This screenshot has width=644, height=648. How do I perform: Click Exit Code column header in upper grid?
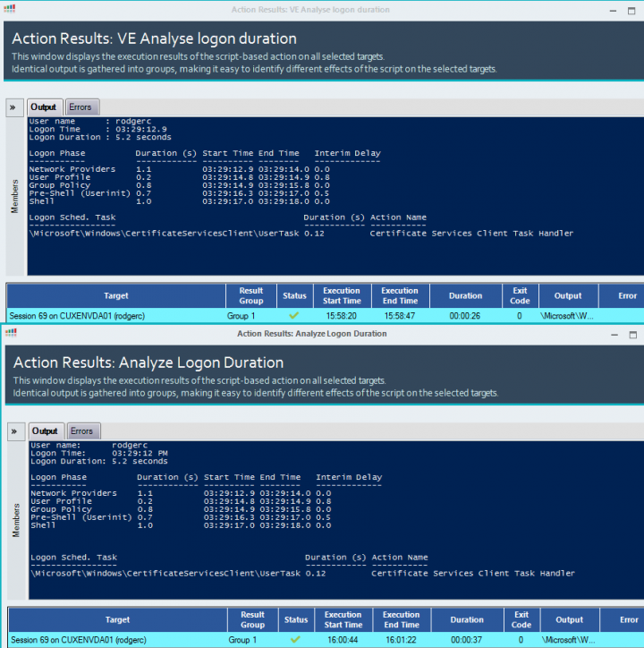[520, 295]
